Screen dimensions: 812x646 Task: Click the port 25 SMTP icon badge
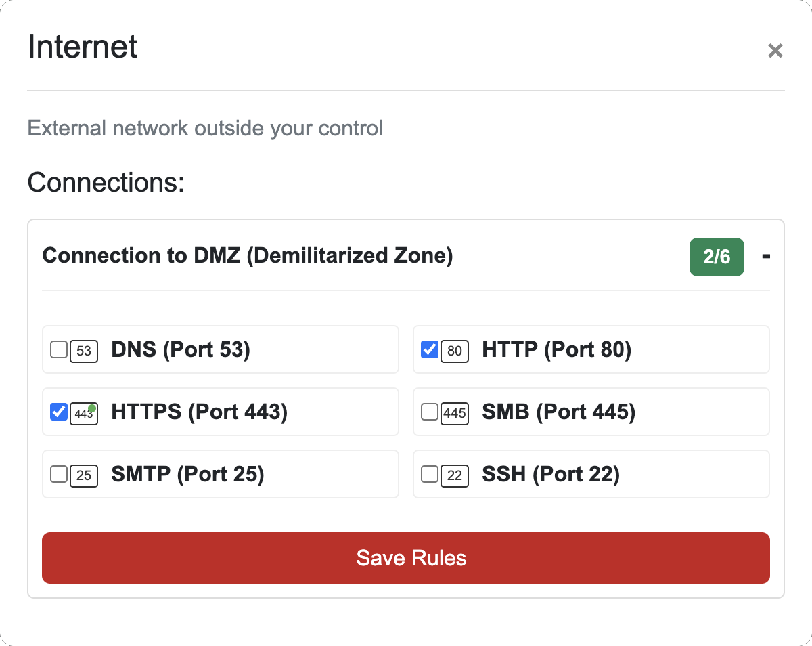click(84, 475)
